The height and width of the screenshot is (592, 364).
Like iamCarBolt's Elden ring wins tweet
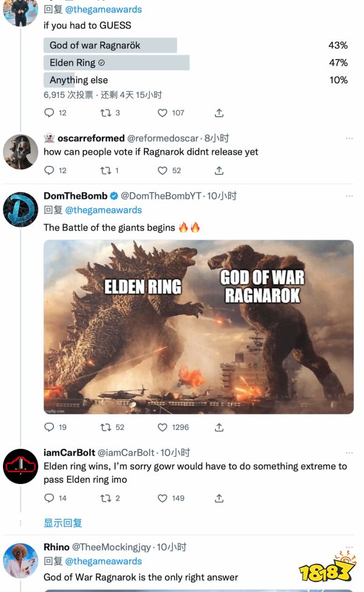click(163, 499)
